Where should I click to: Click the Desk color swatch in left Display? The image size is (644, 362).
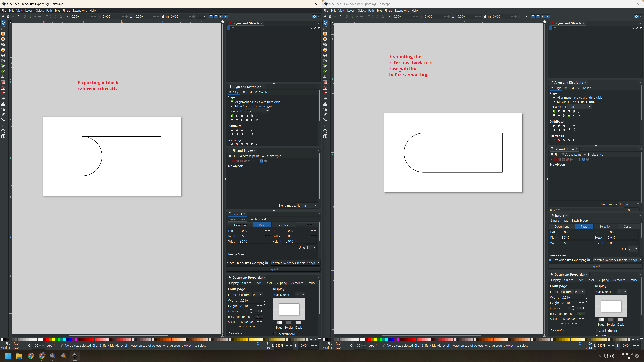click(298, 323)
